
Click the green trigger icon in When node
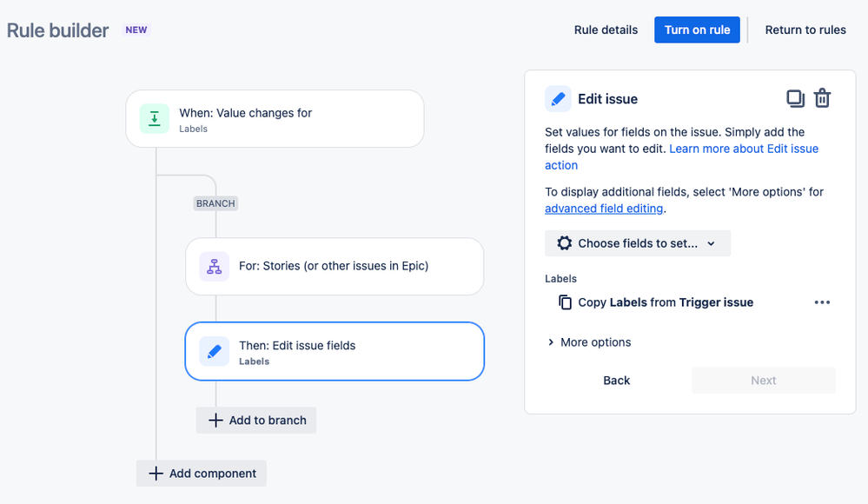pos(155,118)
